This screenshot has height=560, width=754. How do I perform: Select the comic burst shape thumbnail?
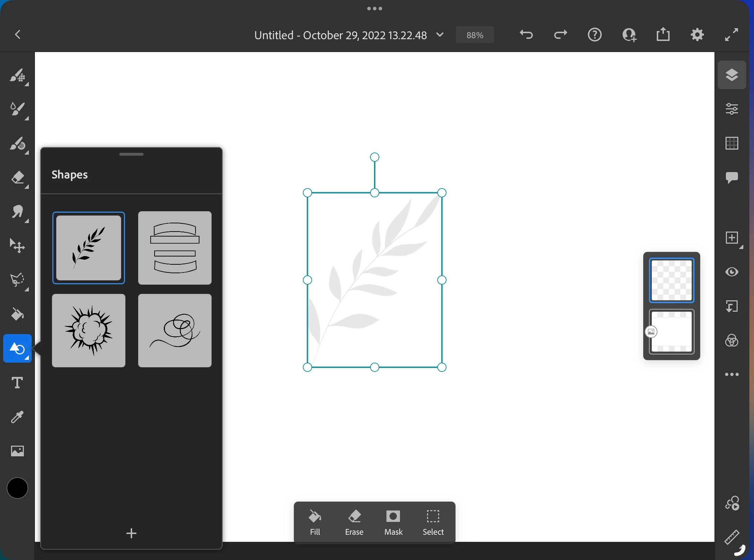point(89,331)
